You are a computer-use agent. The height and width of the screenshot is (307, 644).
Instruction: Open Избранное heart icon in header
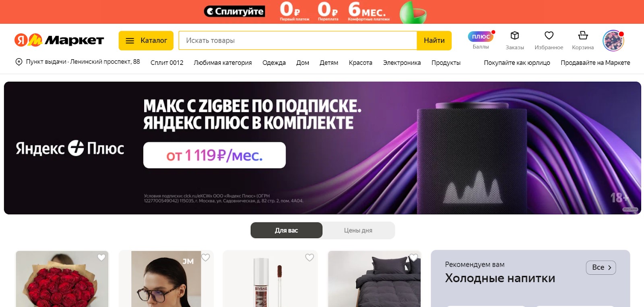(549, 35)
